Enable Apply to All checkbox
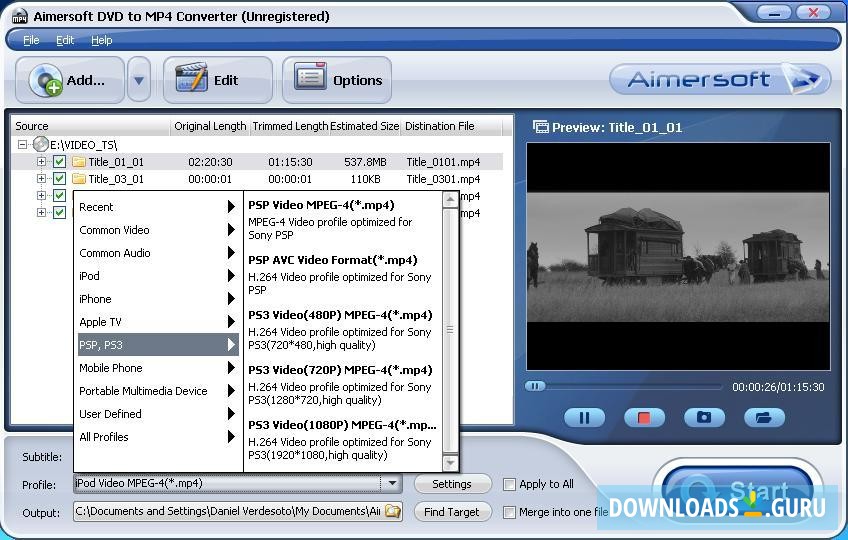 pos(510,484)
